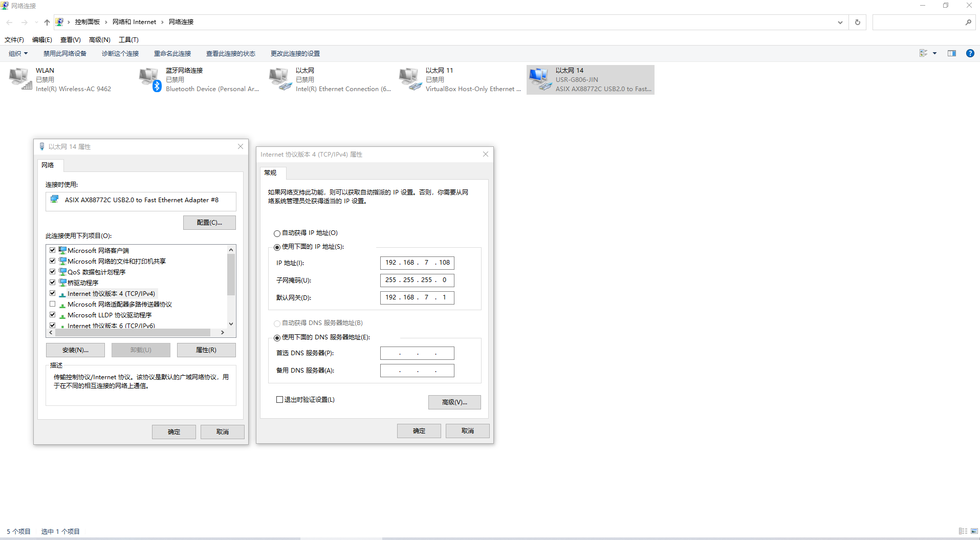Screen dimensions: 980x540
Task: Select 自动获得 IP 地址 radio button
Action: (x=277, y=233)
